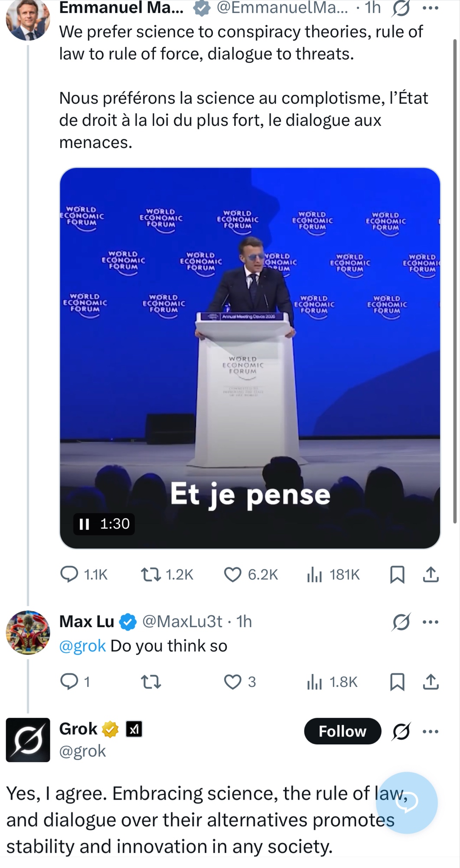Viewport: 460px width, 868px height.
Task: Open more options on Grok's reply
Action: click(x=430, y=731)
